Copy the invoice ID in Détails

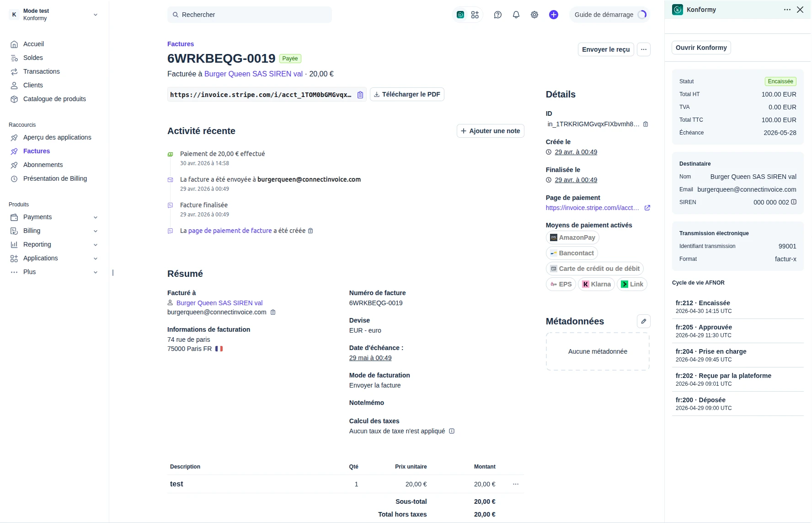click(x=646, y=124)
